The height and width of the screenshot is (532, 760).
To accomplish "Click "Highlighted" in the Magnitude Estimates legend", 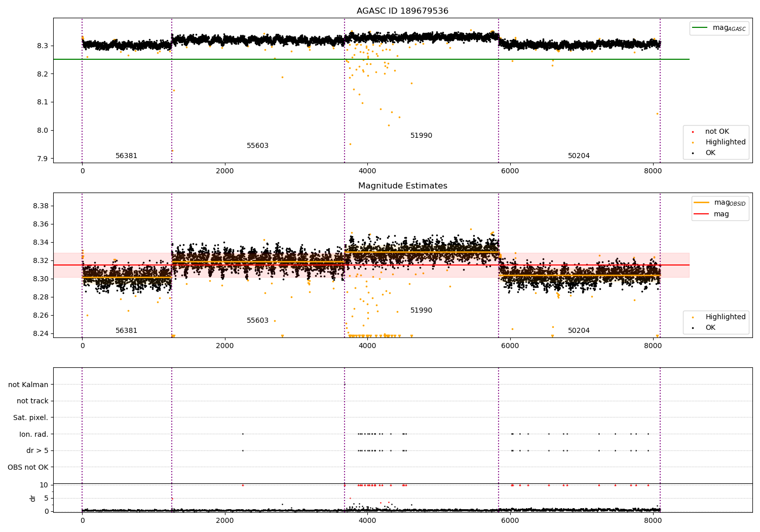I will point(725,317).
